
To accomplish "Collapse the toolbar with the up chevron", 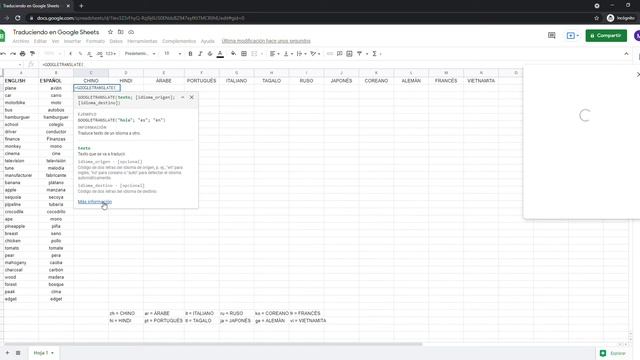I will (627, 54).
